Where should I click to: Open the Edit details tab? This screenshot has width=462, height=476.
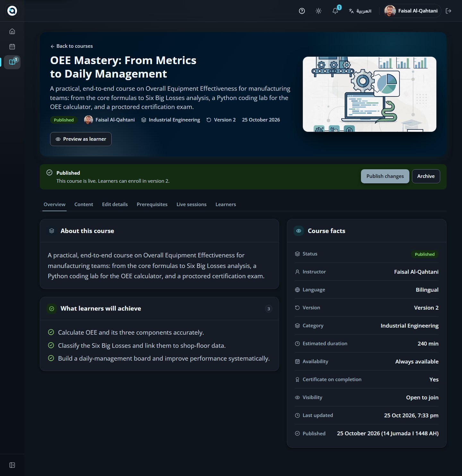pos(115,205)
